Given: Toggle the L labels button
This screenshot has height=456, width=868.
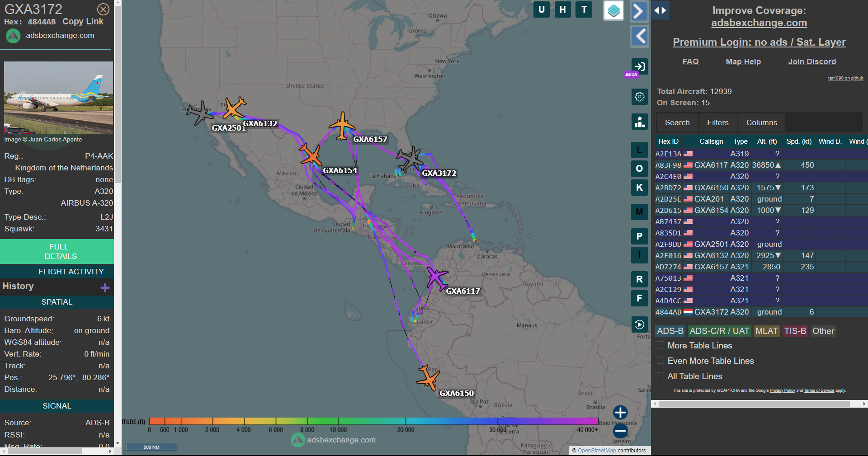Looking at the screenshot, I should (x=639, y=150).
